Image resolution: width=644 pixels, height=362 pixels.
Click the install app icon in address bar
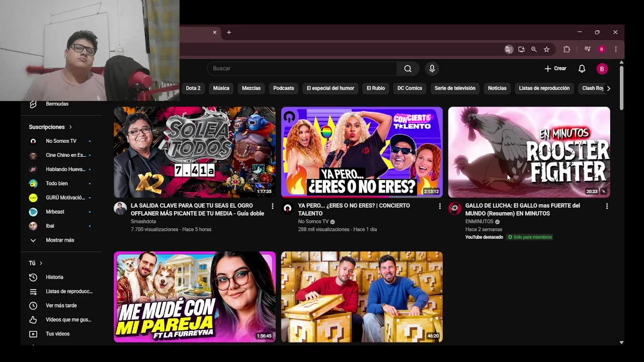tap(521, 49)
